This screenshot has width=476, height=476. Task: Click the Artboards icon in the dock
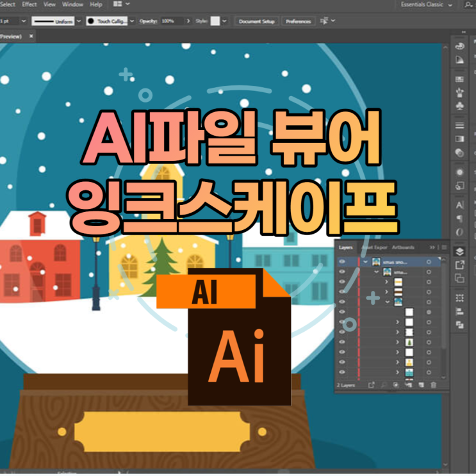click(x=459, y=278)
